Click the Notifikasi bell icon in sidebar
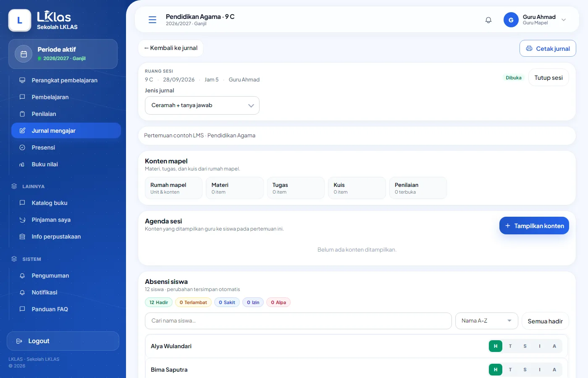The height and width of the screenshot is (378, 588). pos(22,292)
